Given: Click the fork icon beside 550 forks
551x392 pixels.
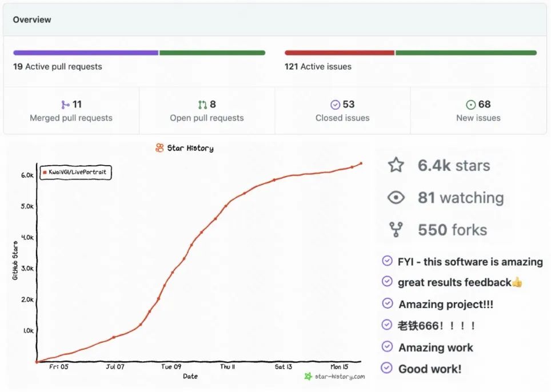Looking at the screenshot, I should coord(396,229).
